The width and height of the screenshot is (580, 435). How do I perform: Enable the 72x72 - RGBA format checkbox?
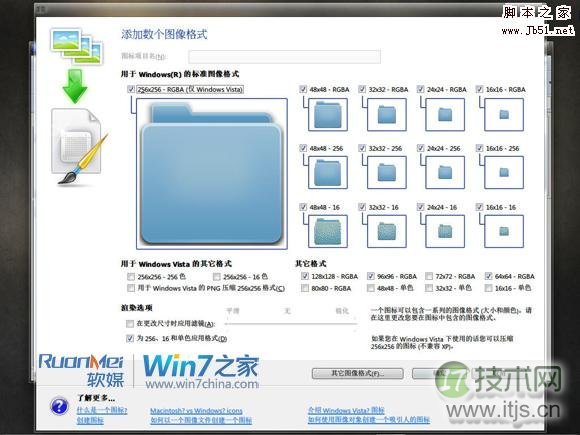coord(429,276)
